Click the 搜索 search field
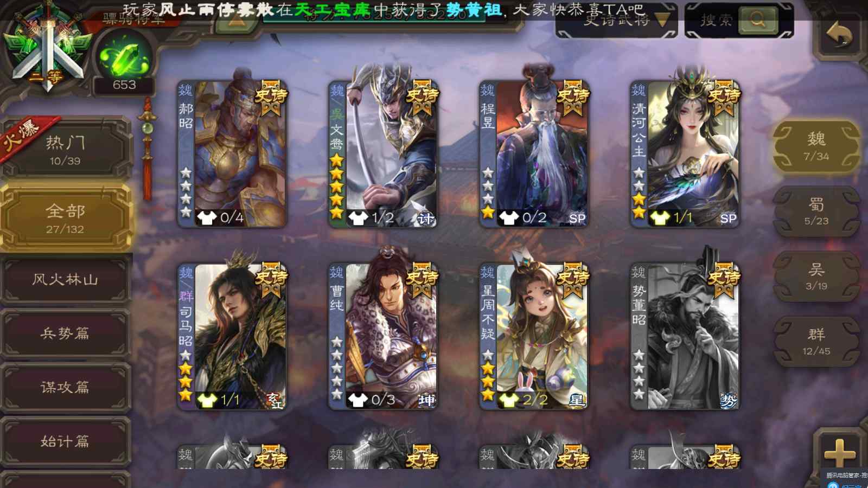 pyautogui.click(x=717, y=21)
